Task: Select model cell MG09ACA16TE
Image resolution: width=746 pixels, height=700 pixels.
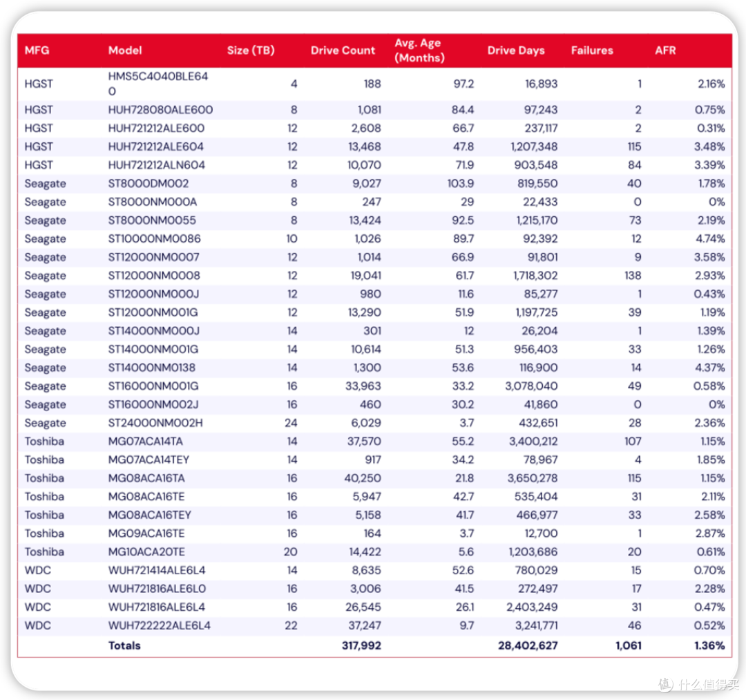Action: click(x=146, y=534)
